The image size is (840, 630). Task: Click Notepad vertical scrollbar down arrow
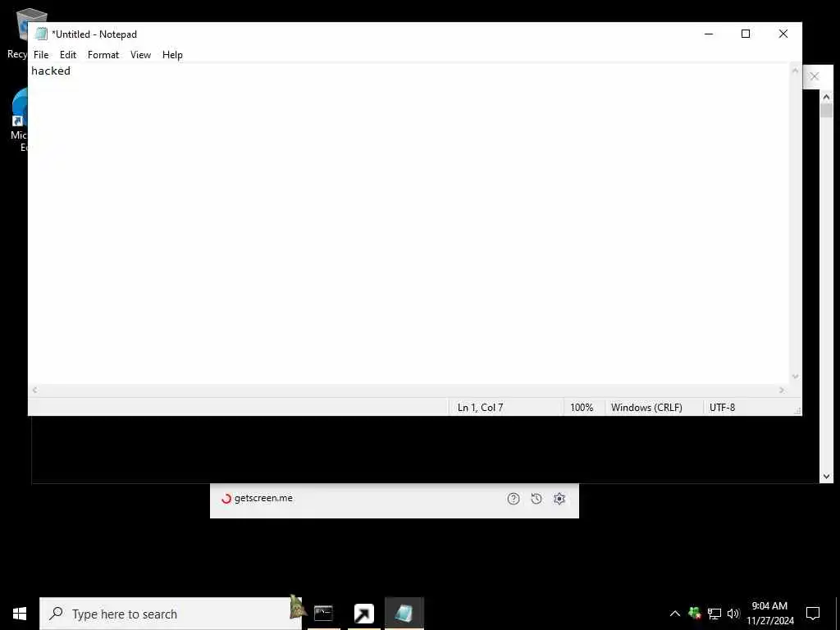pos(795,377)
